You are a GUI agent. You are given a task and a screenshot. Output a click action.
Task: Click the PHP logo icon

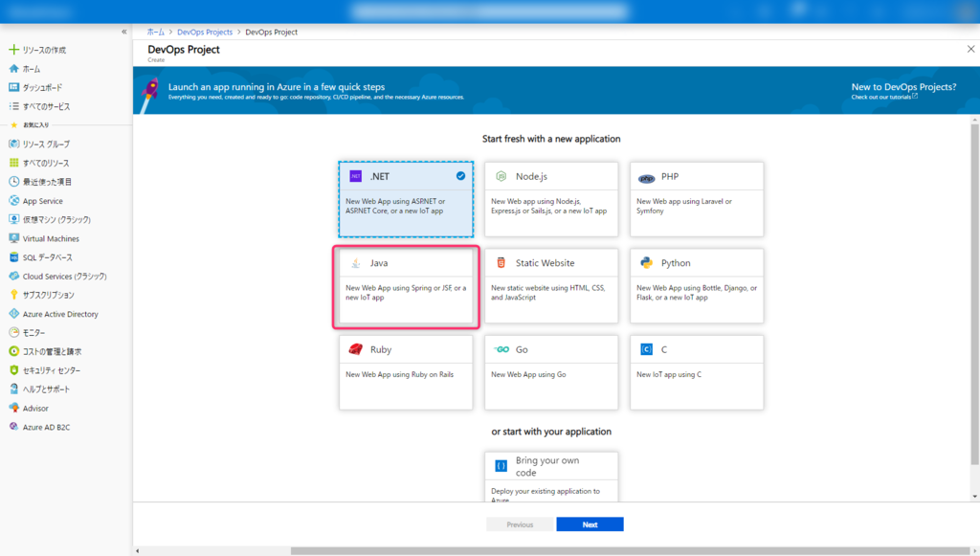(x=646, y=178)
